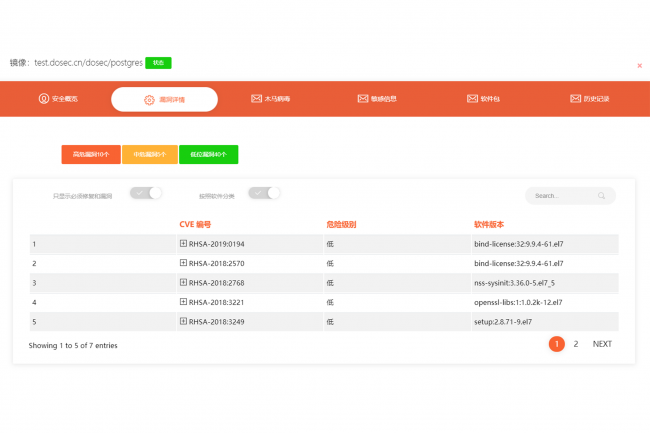The height and width of the screenshot is (433, 650).
Task: Switch to the 软件包 tab
Action: coord(483,99)
